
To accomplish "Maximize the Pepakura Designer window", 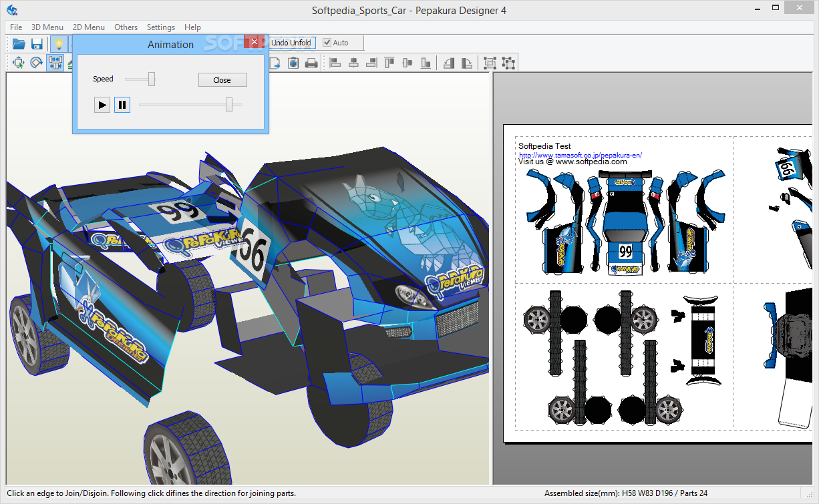I will point(776,9).
